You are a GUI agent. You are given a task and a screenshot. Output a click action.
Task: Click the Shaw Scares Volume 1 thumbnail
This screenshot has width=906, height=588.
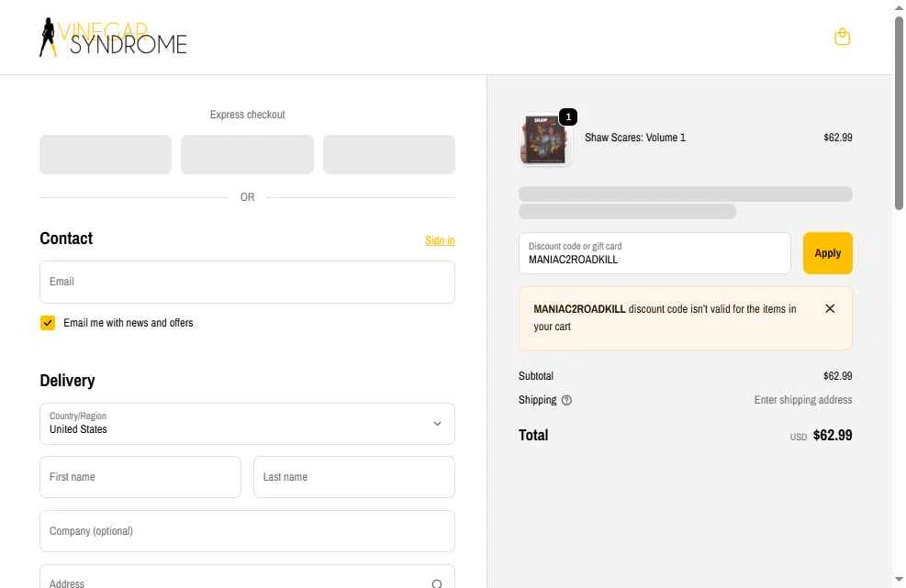point(543,139)
